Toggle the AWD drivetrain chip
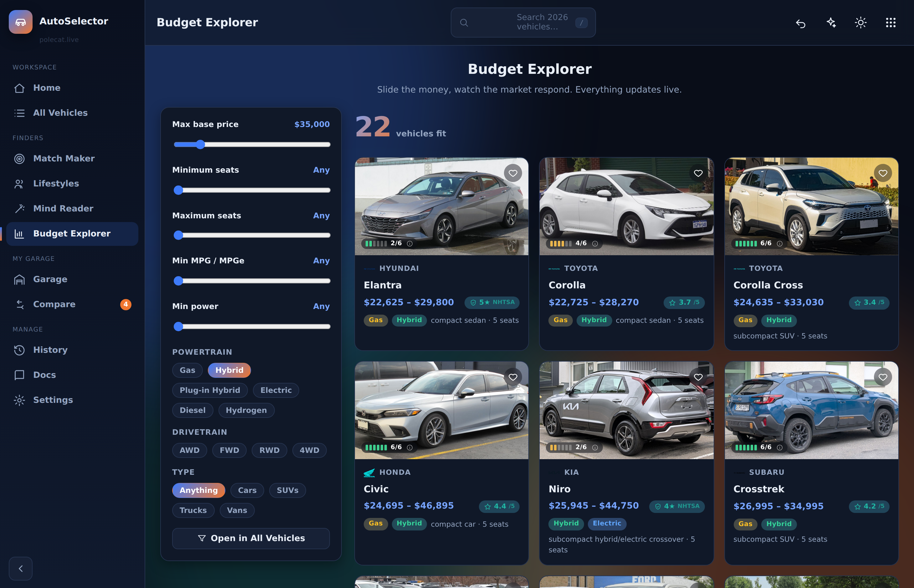The height and width of the screenshot is (588, 914). point(189,451)
